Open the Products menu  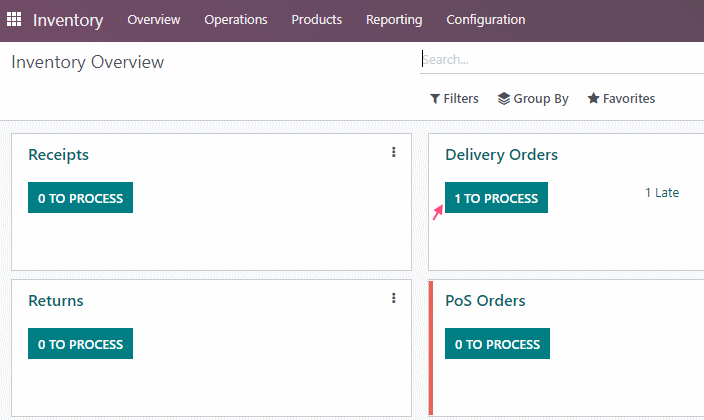click(x=317, y=20)
